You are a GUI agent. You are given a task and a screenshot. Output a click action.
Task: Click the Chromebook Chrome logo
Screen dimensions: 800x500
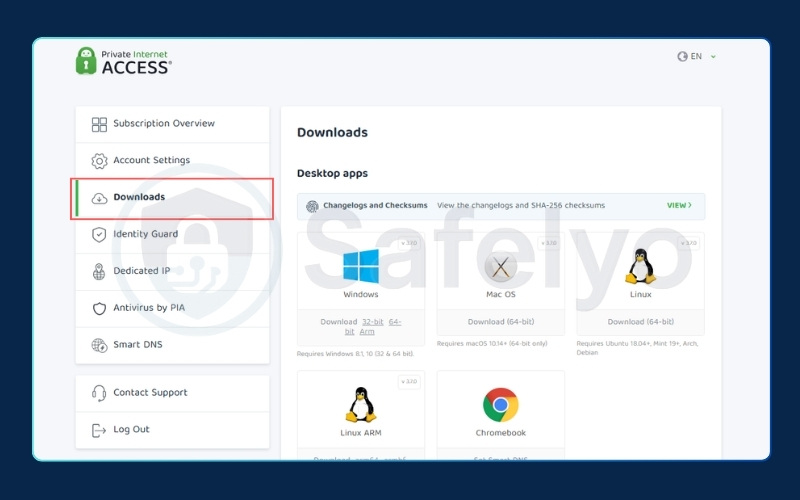[x=500, y=404]
